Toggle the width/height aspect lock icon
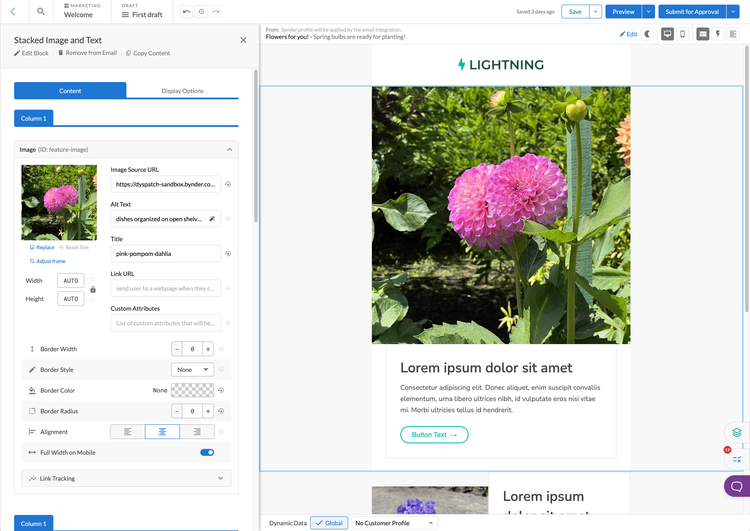The height and width of the screenshot is (531, 750). tap(93, 289)
